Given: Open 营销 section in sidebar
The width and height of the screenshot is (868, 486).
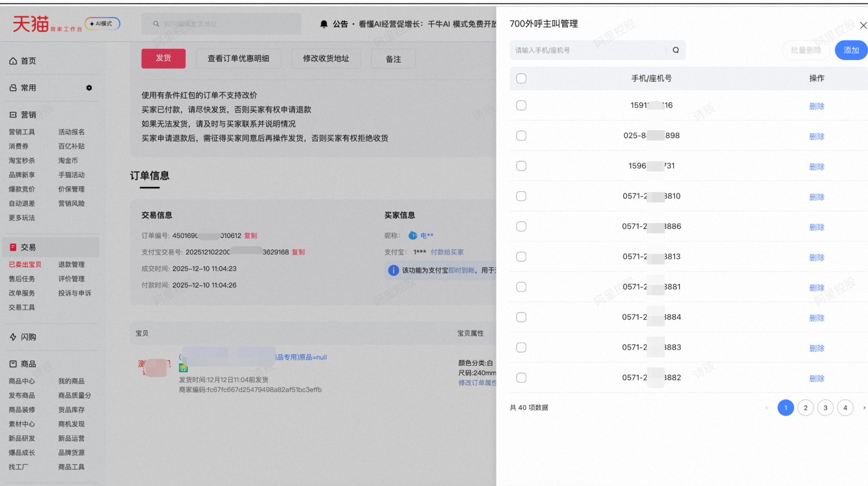Looking at the screenshot, I should (23, 115).
